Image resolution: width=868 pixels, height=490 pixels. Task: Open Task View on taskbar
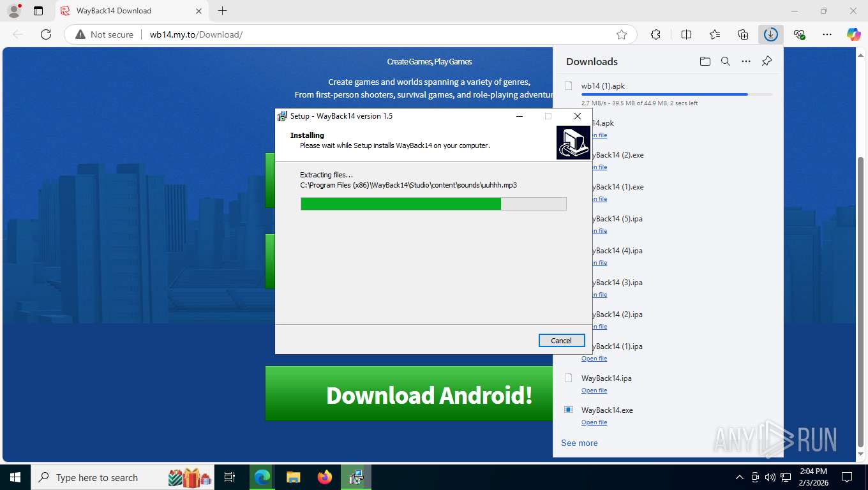click(230, 477)
